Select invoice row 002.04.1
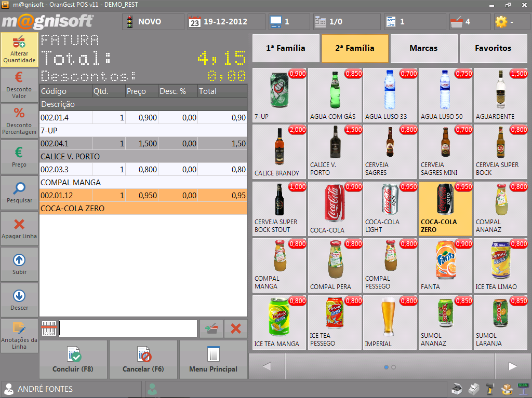This screenshot has width=532, height=398. [x=143, y=143]
